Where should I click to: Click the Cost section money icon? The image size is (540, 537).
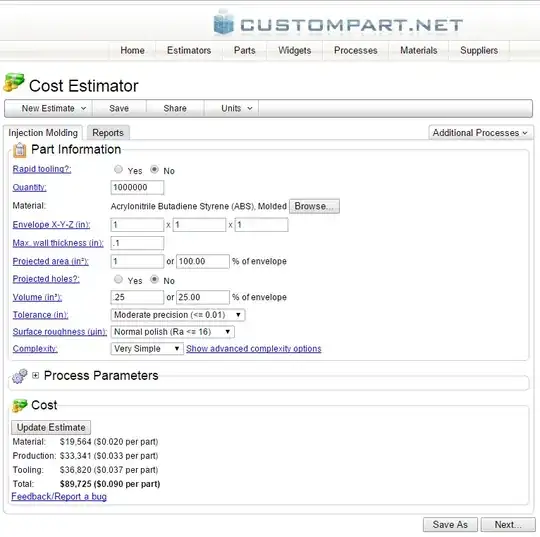[19, 405]
